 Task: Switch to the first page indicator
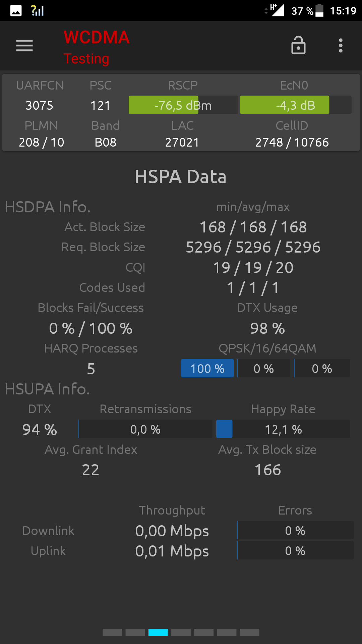(x=112, y=633)
